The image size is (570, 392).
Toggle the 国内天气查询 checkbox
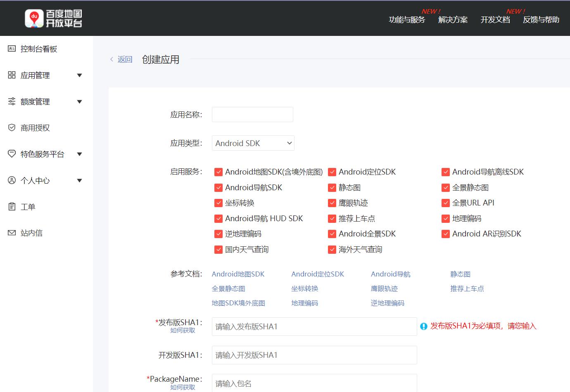tap(218, 250)
